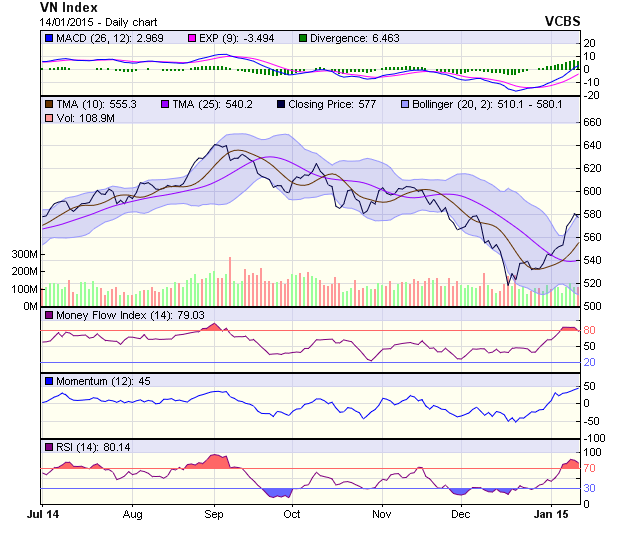Click the 660 value on price axis
Image resolution: width=620 pixels, height=535 pixels.
[x=596, y=122]
